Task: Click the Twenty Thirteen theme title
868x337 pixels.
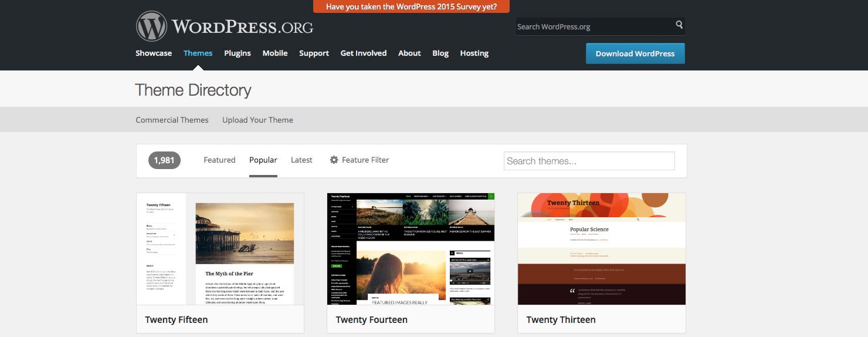Action: (561, 320)
